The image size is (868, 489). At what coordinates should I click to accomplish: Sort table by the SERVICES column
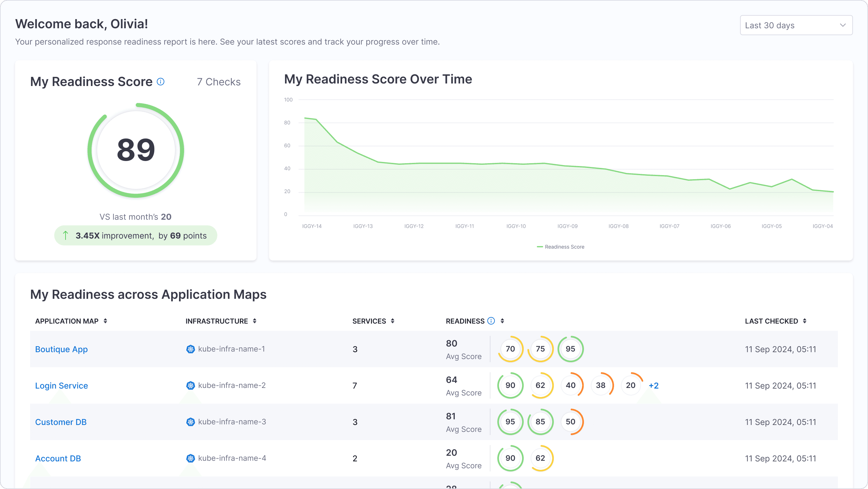click(393, 321)
